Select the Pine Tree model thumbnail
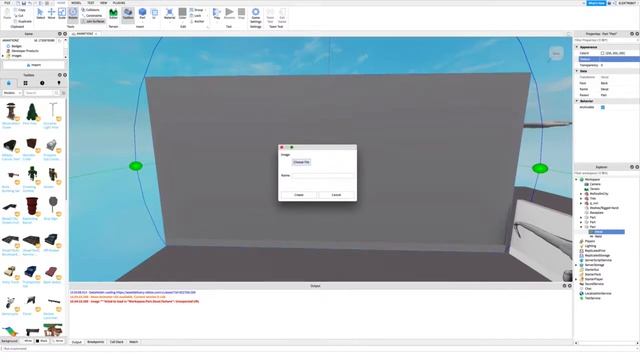The height and width of the screenshot is (360, 640). click(x=32, y=111)
